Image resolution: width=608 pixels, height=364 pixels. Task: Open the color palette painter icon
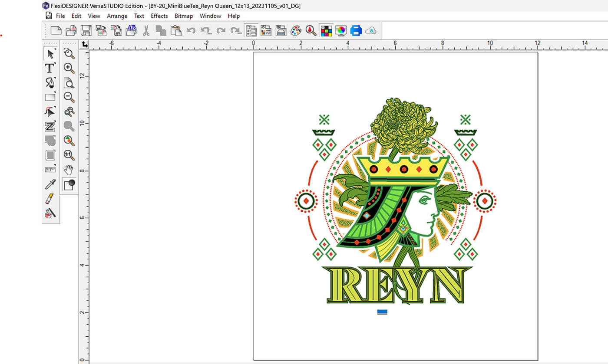(x=296, y=30)
